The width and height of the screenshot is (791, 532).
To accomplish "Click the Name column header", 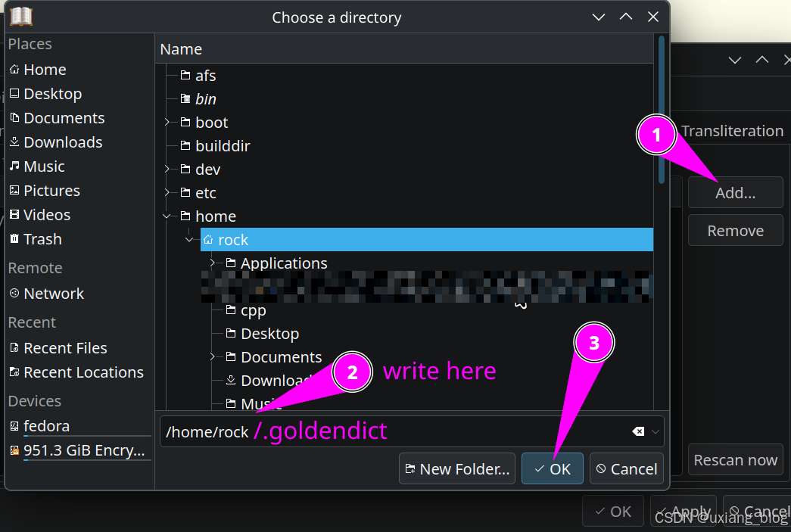I will click(x=404, y=49).
